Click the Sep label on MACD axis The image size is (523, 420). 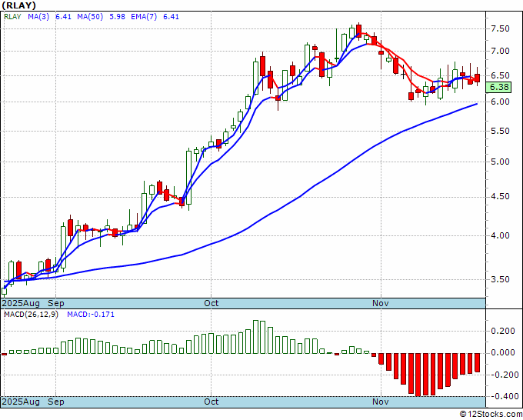pos(55,402)
